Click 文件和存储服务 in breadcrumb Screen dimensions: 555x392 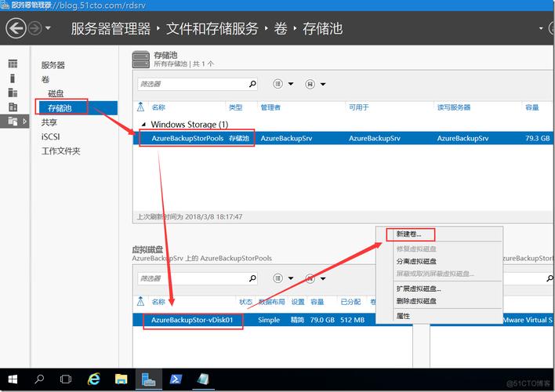tap(212, 29)
